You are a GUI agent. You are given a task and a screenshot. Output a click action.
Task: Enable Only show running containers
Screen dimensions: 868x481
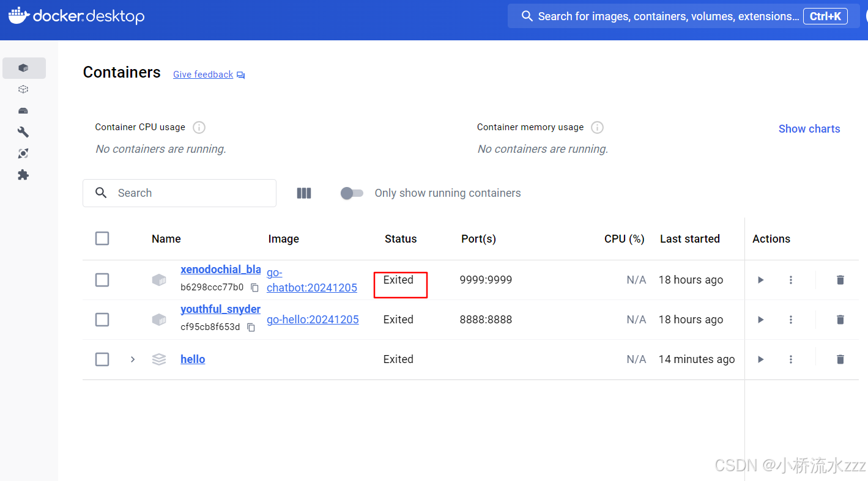(x=352, y=193)
